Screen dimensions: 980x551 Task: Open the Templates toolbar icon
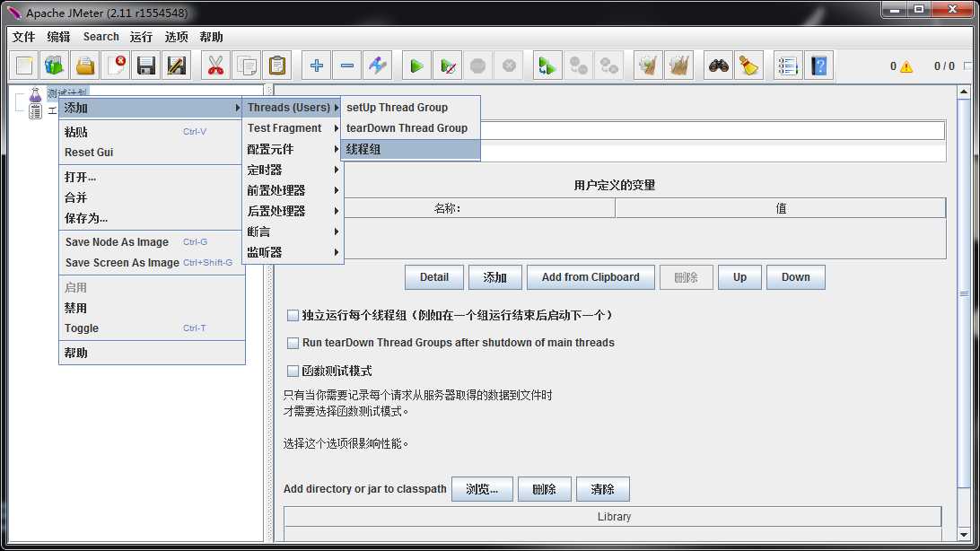tap(55, 65)
